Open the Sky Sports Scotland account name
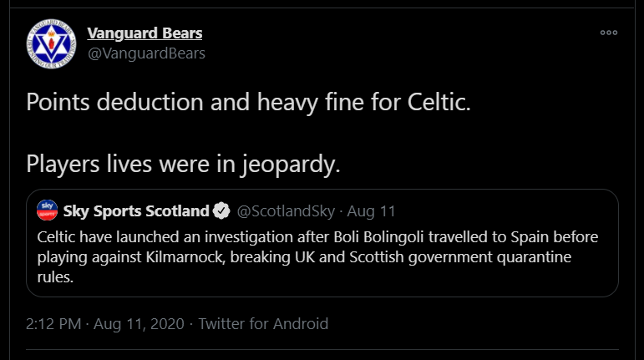 coord(136,210)
